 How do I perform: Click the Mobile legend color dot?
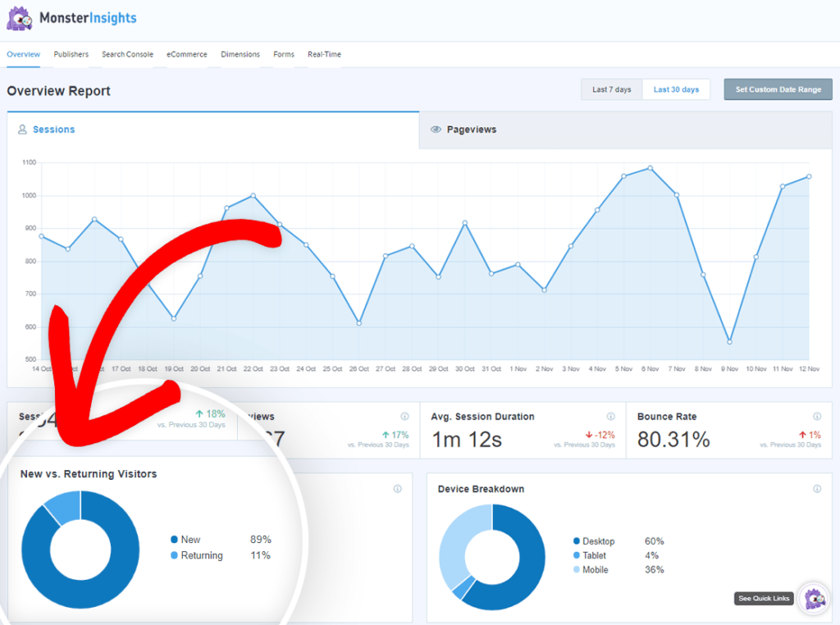(577, 569)
